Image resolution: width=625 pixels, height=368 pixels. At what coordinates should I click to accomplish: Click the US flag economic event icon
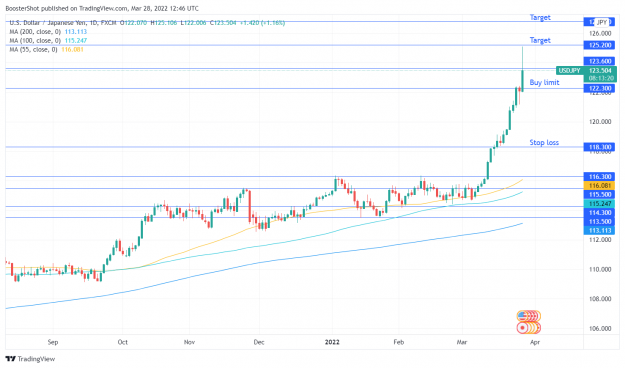tap(522, 316)
